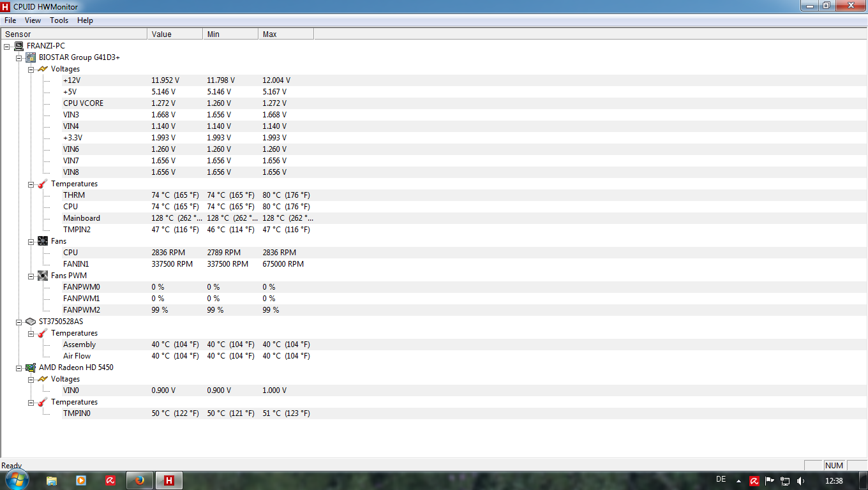The image size is (868, 490).
Task: Collapse the BIOSTAR Voltages branch
Action: click(x=31, y=69)
